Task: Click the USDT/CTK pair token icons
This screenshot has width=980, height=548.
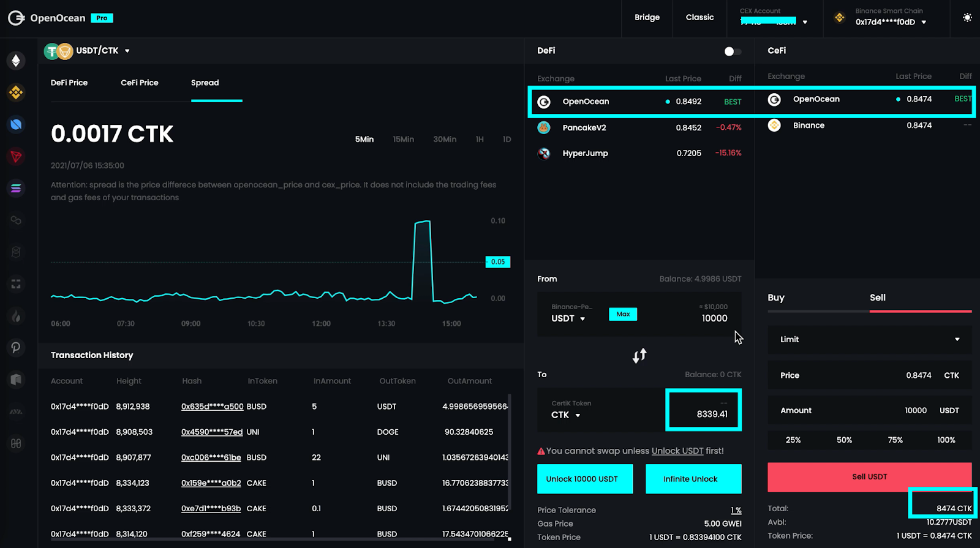Action: [58, 51]
